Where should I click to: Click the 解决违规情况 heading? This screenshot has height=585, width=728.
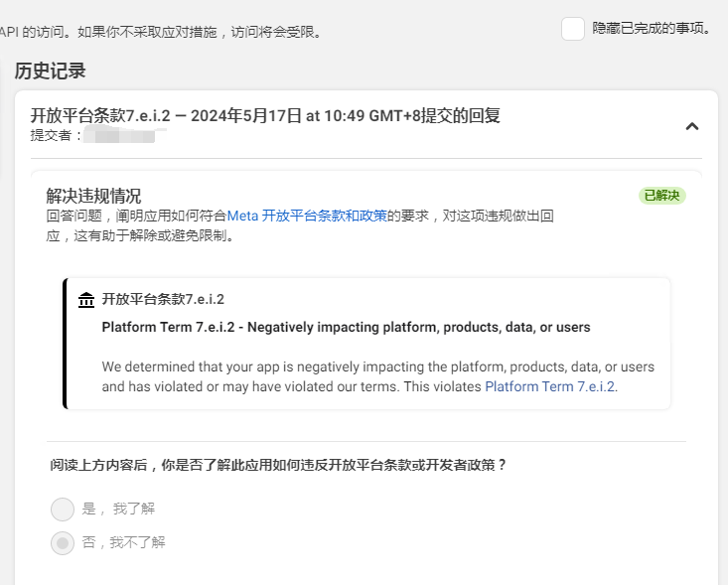point(93,196)
